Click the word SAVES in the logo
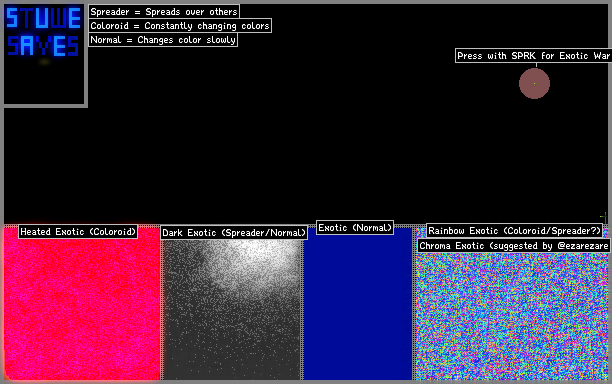Viewport: 612px width, 384px height. pyautogui.click(x=43, y=46)
